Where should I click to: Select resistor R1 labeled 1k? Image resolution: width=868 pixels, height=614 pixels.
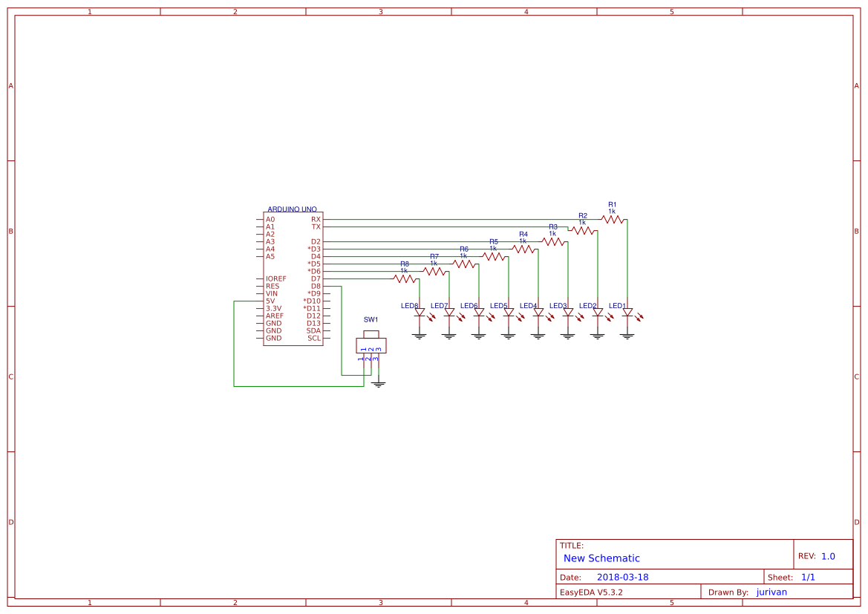[x=613, y=218]
